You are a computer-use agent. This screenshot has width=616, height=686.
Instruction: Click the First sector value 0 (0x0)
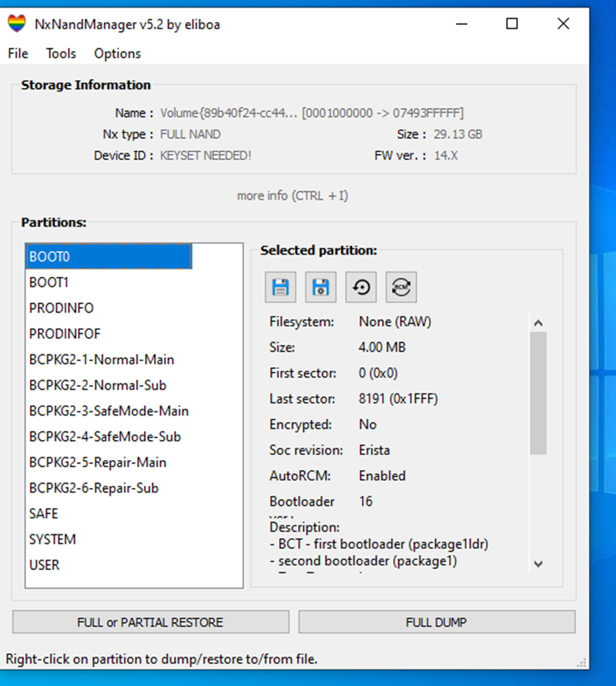(x=378, y=373)
